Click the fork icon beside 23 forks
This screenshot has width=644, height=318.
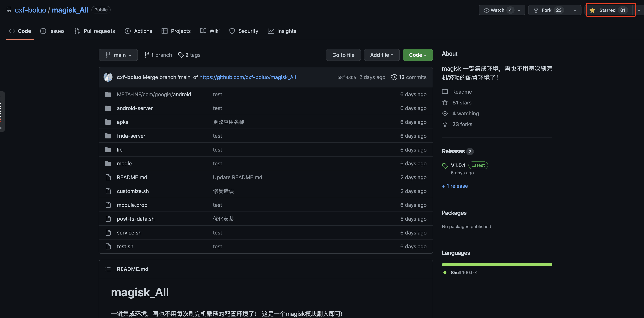pos(445,124)
